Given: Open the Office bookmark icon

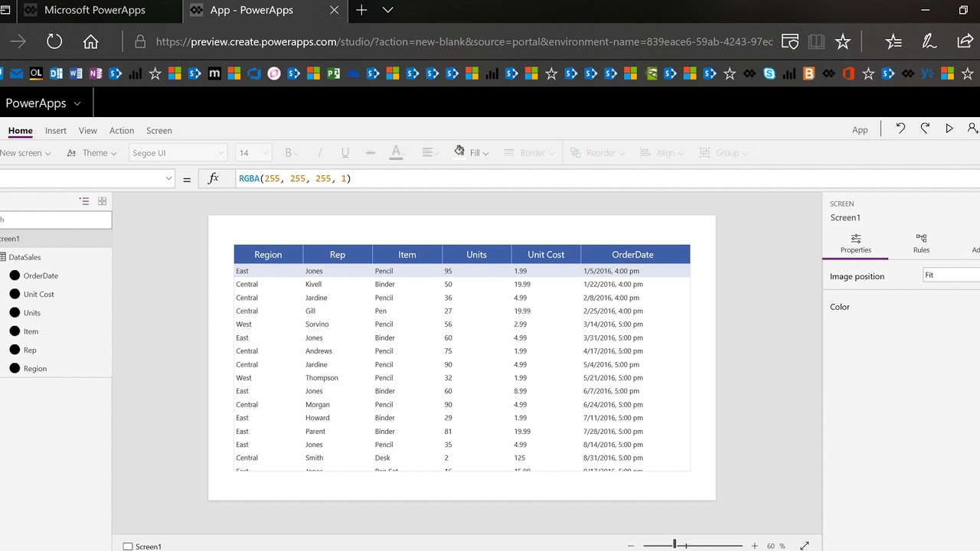Looking at the screenshot, I should coord(848,73).
